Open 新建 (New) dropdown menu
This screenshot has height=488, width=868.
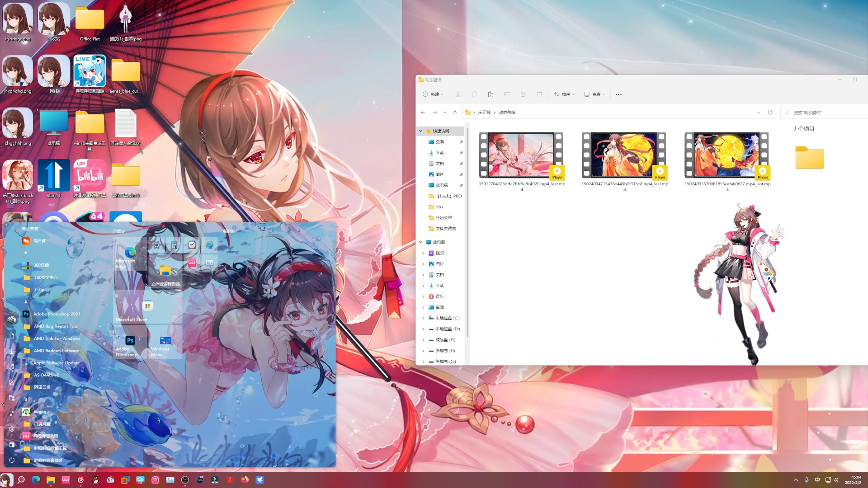(433, 94)
